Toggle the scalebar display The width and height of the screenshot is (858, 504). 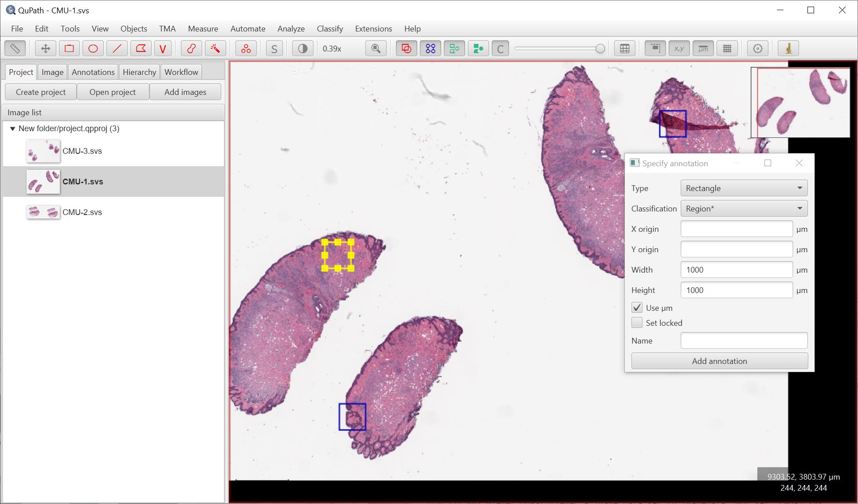point(703,48)
